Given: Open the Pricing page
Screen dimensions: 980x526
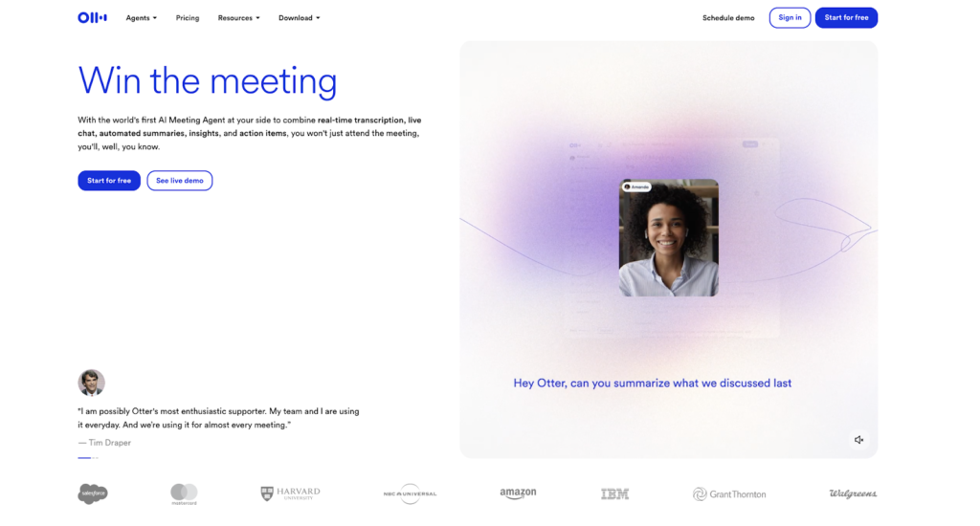Looking at the screenshot, I should (188, 18).
